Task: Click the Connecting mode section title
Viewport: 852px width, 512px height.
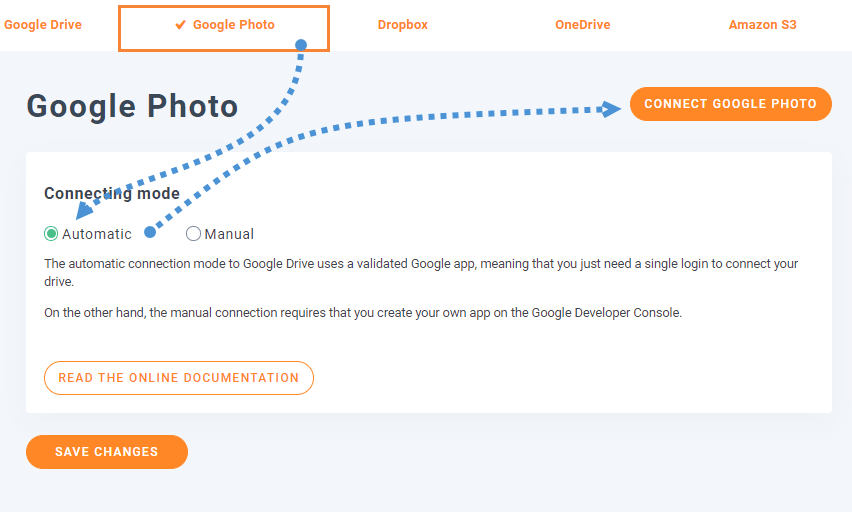Action: pos(112,194)
